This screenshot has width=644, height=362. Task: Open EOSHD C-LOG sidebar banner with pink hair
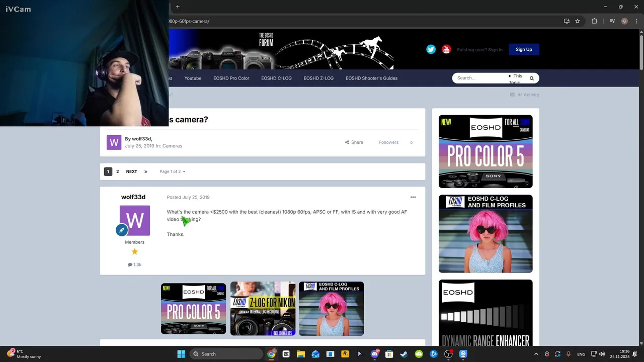coord(486,234)
